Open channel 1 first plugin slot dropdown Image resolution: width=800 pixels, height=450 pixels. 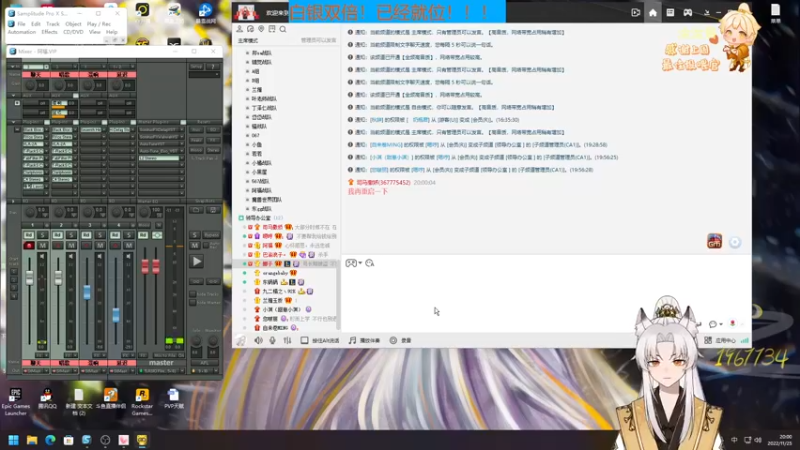(46, 130)
